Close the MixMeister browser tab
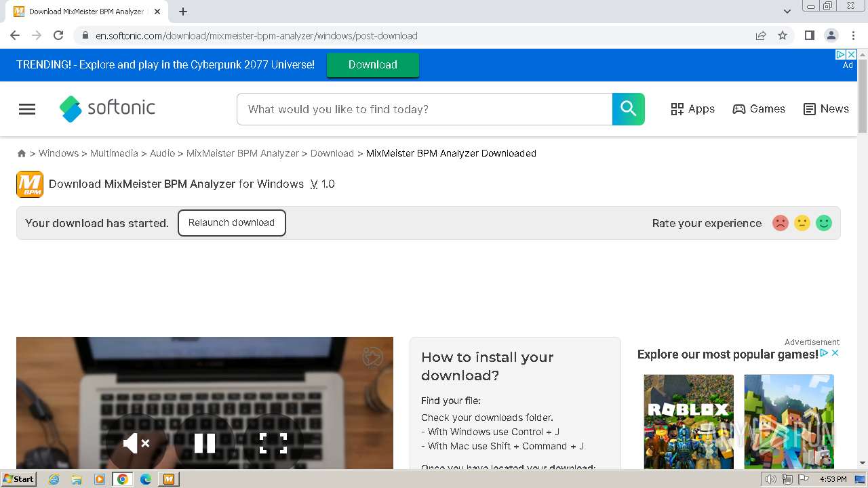 pos(157,12)
